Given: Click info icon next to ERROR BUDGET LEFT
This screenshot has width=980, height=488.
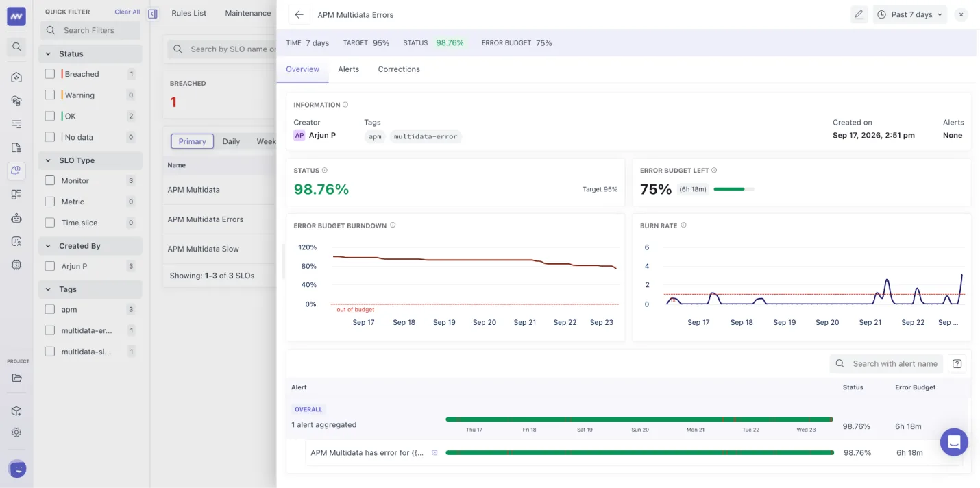Looking at the screenshot, I should coord(714,170).
